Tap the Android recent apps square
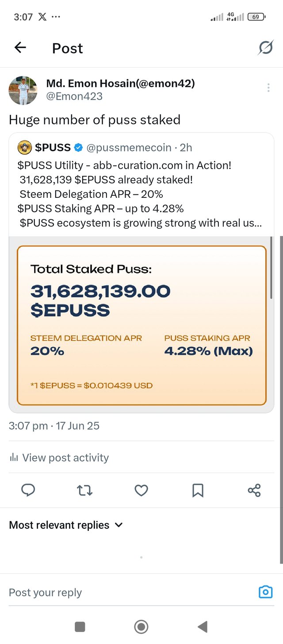283x644 pixels. [80, 626]
